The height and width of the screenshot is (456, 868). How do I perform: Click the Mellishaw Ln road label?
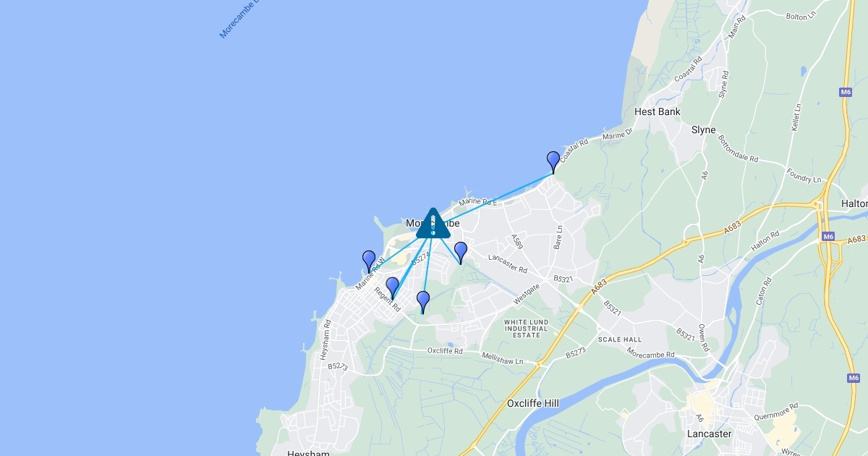pos(503,358)
